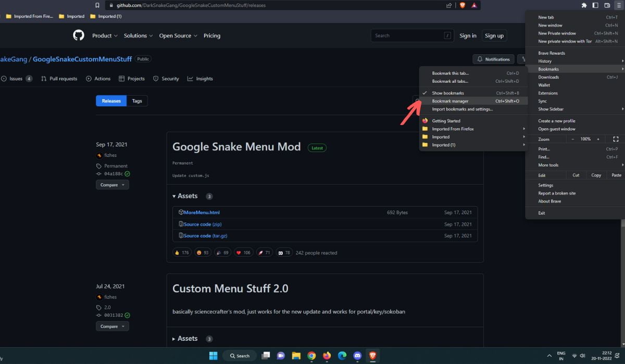625x364 pixels.
Task: Expand Assets for Custom Menu Stuff 2.0
Action: point(187,338)
